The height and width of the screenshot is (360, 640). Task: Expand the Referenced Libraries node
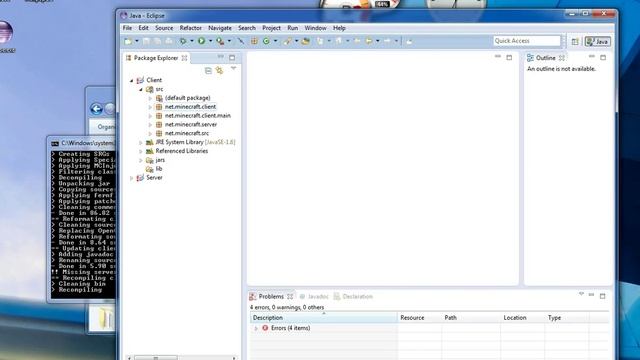point(141,151)
